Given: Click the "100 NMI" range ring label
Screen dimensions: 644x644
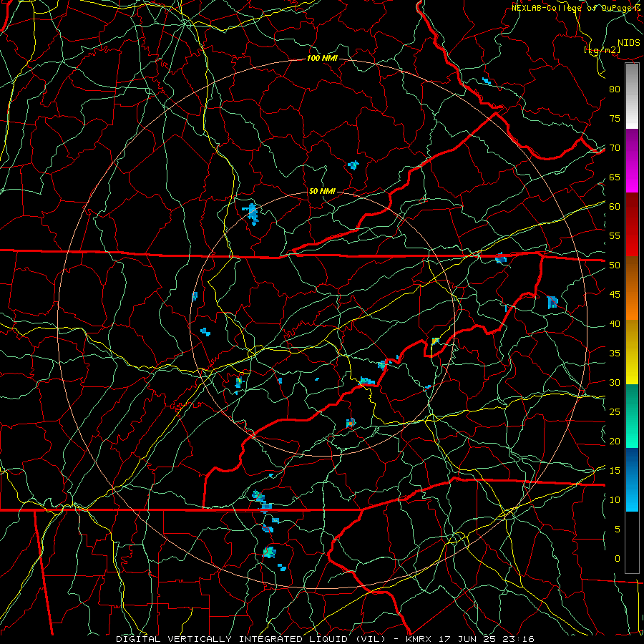Looking at the screenshot, I should [x=322, y=59].
